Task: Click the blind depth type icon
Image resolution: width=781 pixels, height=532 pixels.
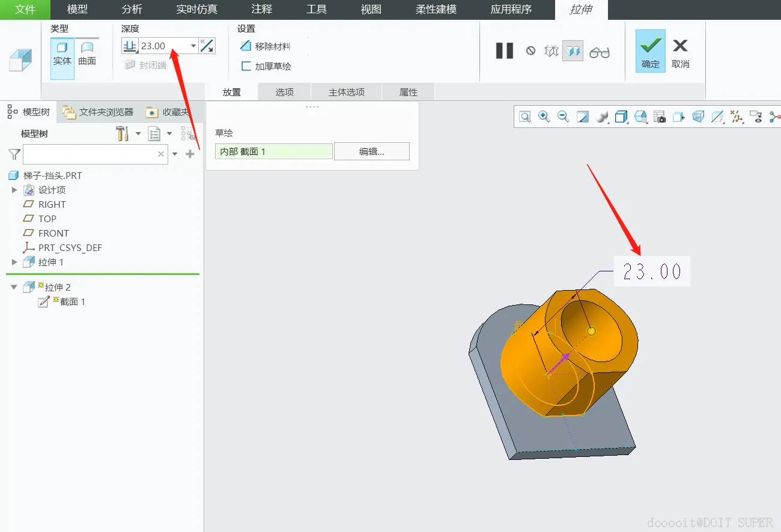Action: [130, 46]
